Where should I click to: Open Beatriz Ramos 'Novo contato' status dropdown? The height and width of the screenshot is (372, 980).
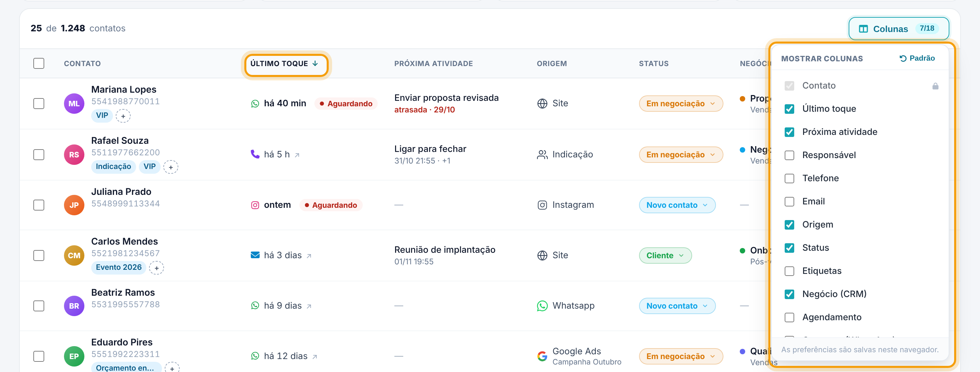point(677,306)
